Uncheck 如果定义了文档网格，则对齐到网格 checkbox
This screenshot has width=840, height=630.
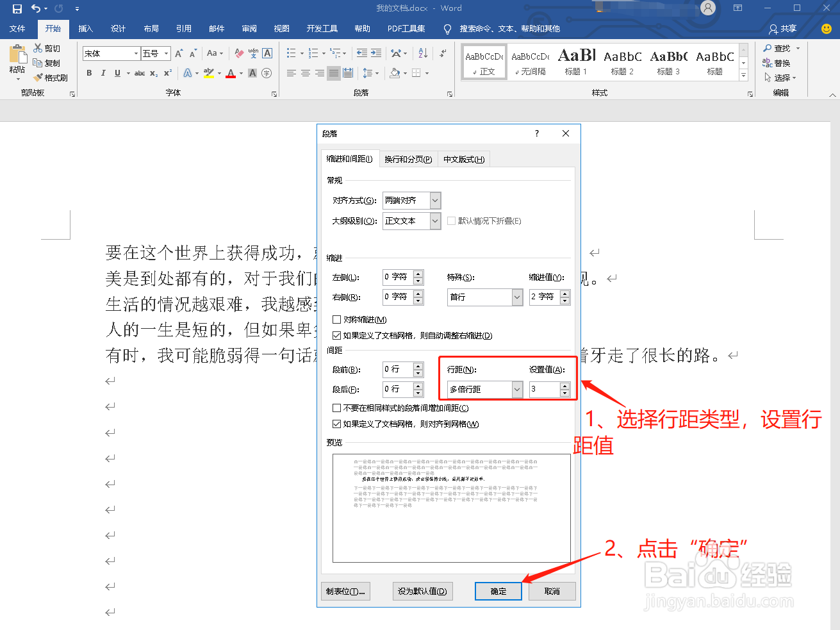tap(336, 424)
